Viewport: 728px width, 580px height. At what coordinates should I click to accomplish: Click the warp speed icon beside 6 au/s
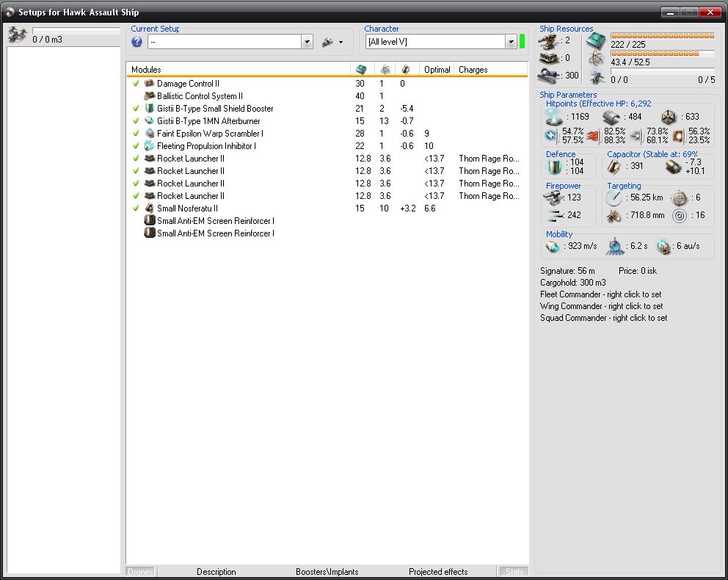point(663,246)
